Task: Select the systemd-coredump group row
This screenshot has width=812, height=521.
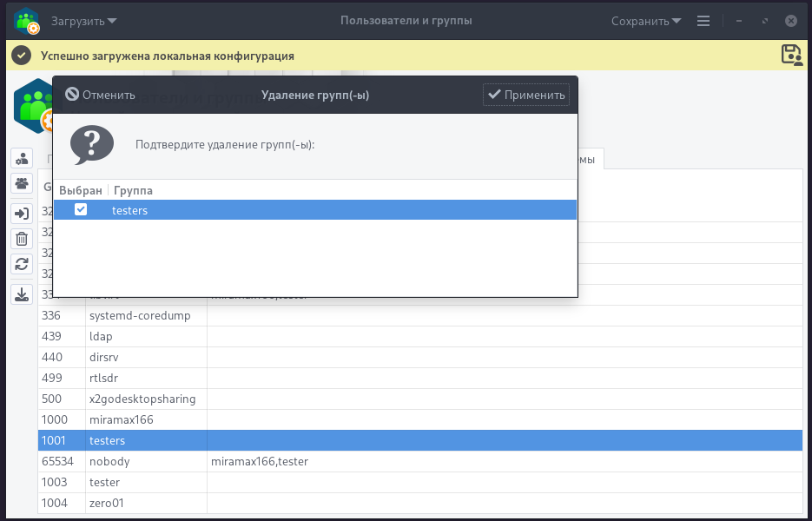Action: point(139,315)
